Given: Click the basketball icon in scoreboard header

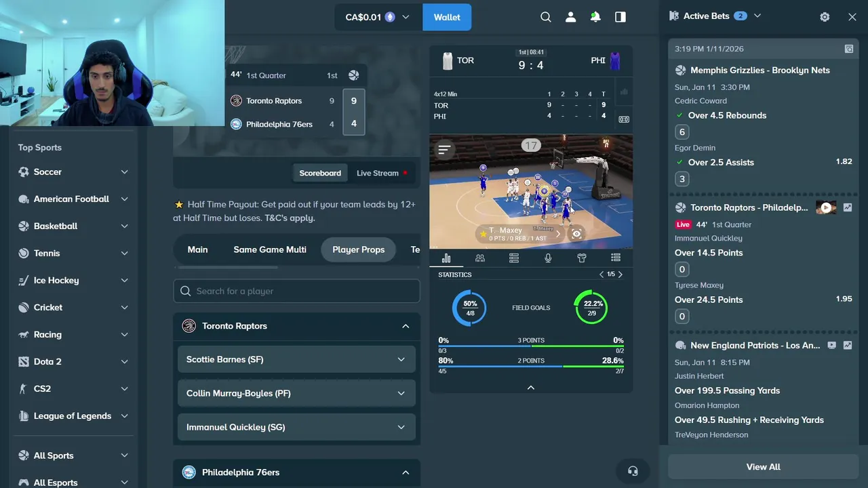Looking at the screenshot, I should [x=353, y=75].
